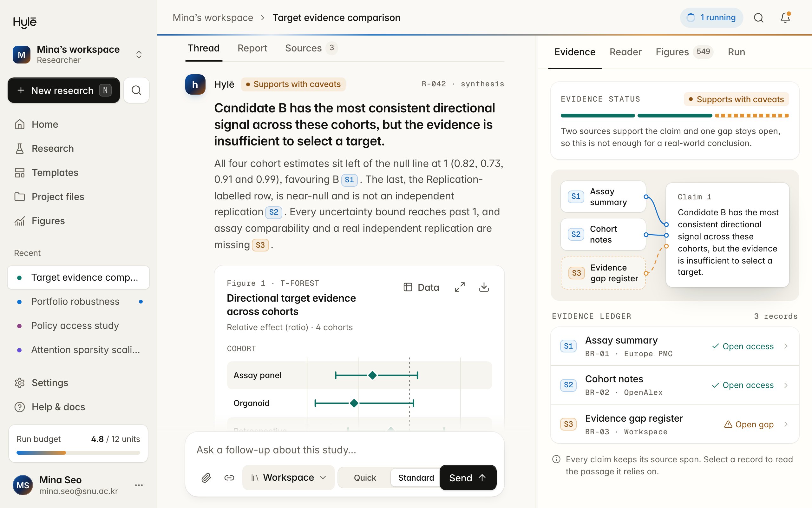Click the dashed orange evidence status segment
812x508 pixels.
coord(752,116)
